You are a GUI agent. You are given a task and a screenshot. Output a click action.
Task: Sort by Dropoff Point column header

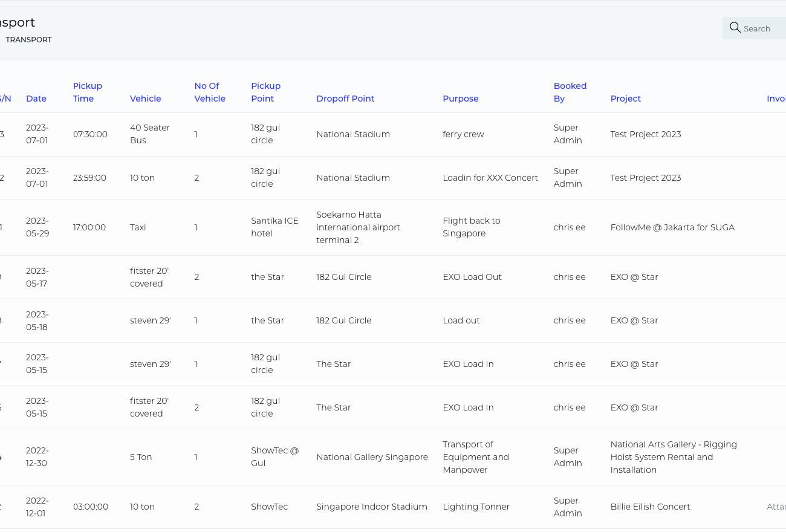pyautogui.click(x=345, y=99)
